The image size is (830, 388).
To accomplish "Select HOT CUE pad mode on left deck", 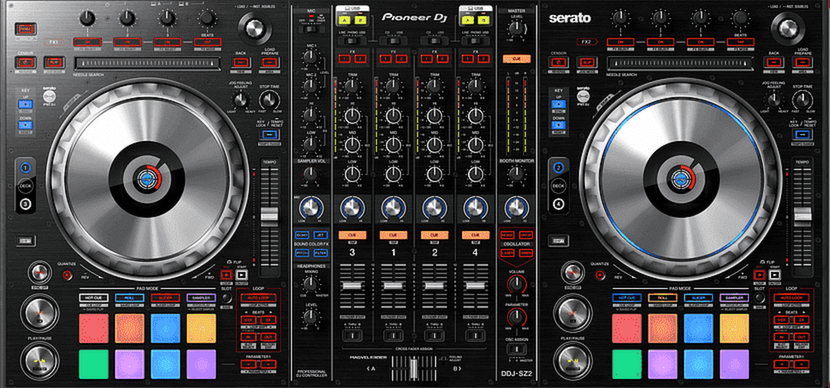I will (x=93, y=298).
